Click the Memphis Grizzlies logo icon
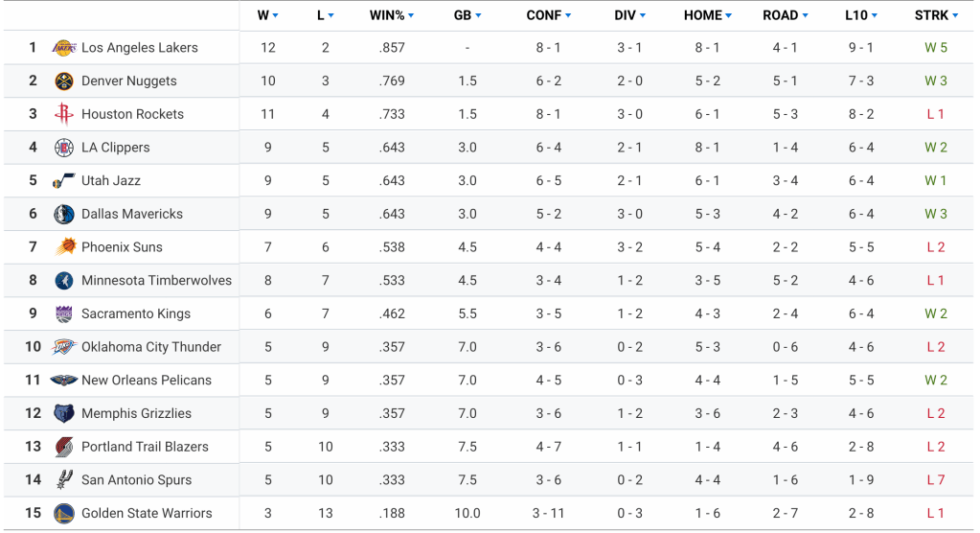Screen dimensions: 980x533 pyautogui.click(x=64, y=413)
